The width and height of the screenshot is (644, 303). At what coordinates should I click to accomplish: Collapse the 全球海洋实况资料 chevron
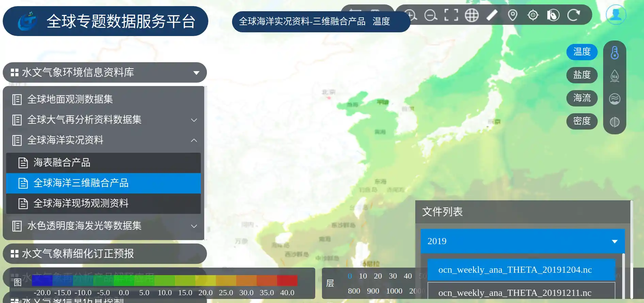(194, 140)
